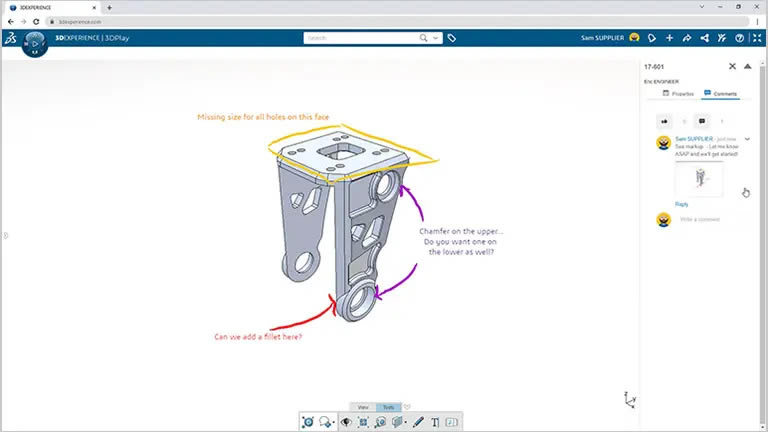768x432 pixels.
Task: Click the fit-all-in view icon
Action: tap(363, 422)
